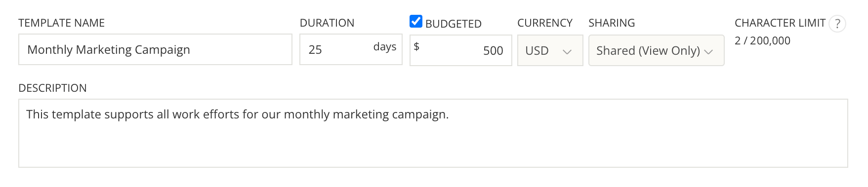Expand the Shared (View Only) sharing dropdown
868x187 pixels.
tap(656, 50)
